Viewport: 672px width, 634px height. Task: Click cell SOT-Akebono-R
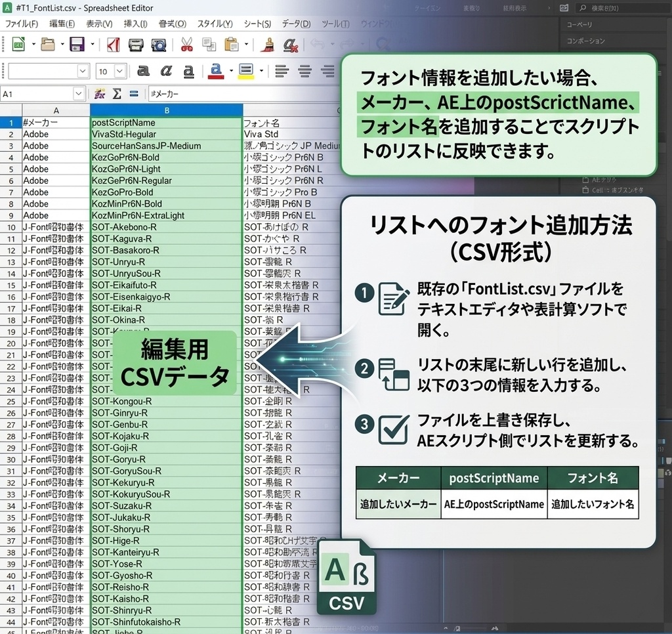click(x=167, y=227)
